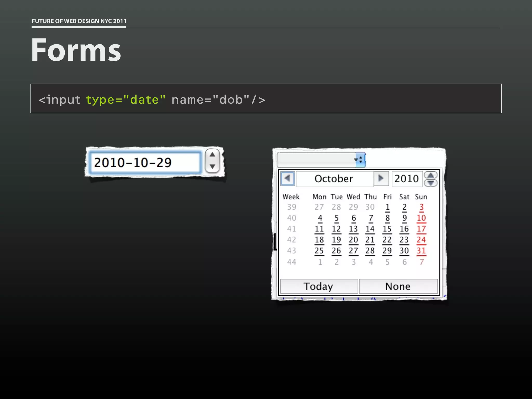Click the None button
Image resolution: width=532 pixels, height=399 pixels.
[398, 287]
